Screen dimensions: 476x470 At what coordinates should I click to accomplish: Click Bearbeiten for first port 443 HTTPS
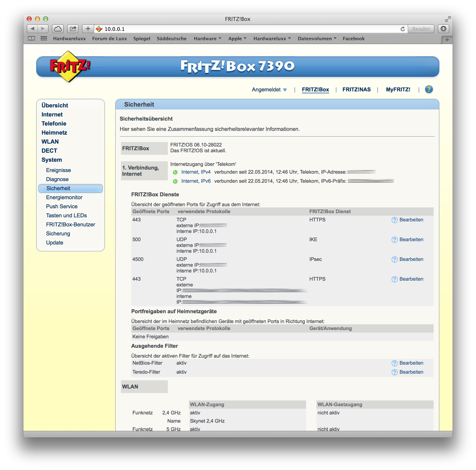(411, 220)
